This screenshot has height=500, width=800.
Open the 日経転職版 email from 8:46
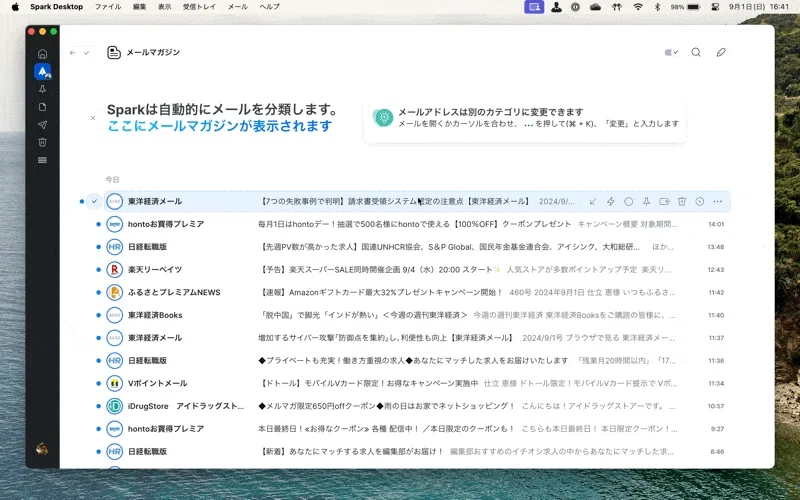coord(417,452)
